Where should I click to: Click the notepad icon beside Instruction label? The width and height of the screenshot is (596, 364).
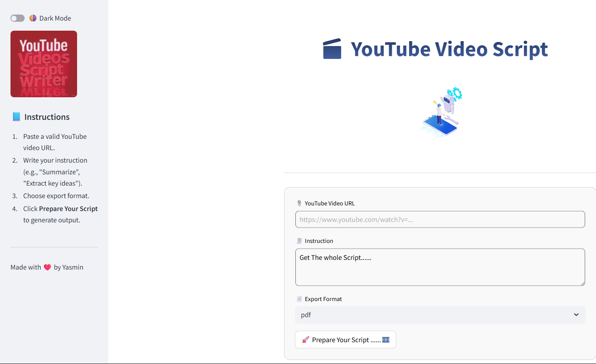click(299, 241)
